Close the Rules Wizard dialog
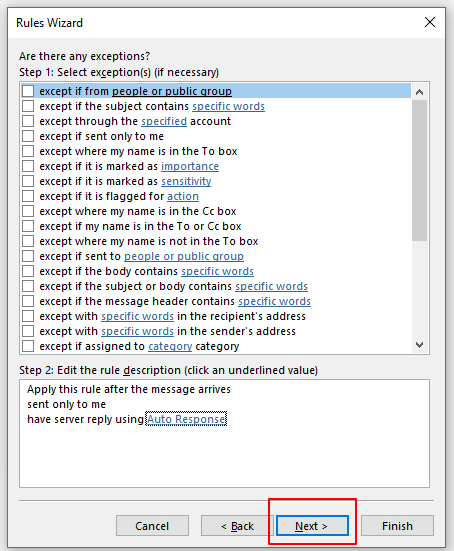 click(x=430, y=22)
